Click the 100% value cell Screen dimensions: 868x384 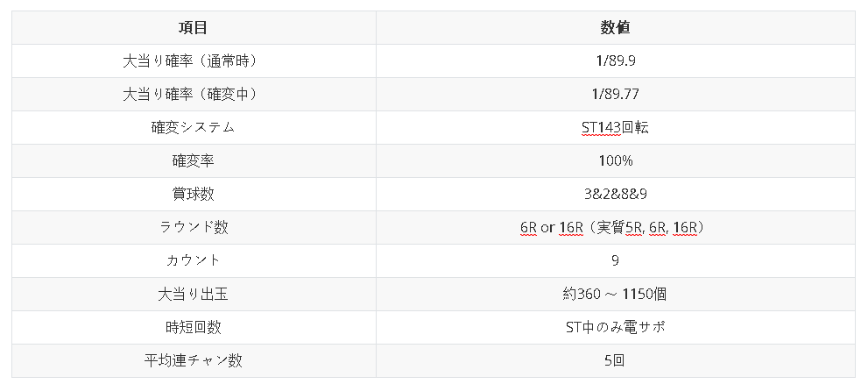615,161
